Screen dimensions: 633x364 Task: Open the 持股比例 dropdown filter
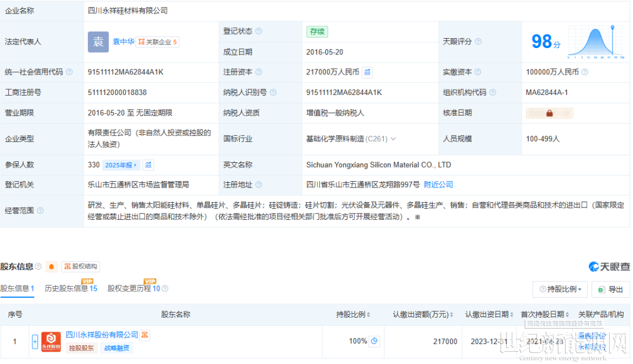(x=560, y=290)
